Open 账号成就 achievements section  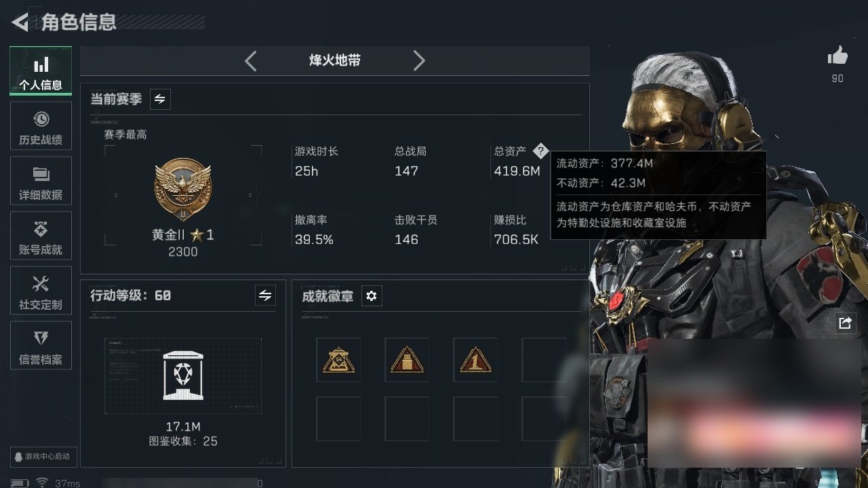click(41, 237)
